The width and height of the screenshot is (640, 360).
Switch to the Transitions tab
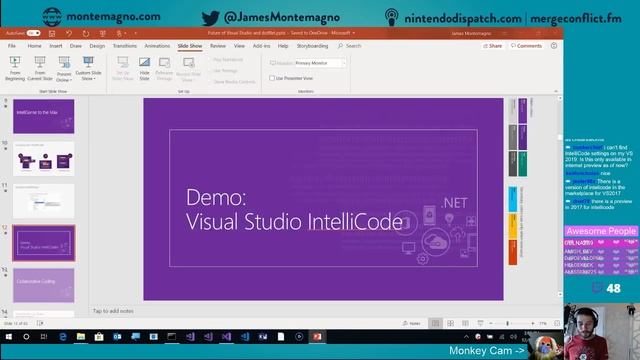[x=124, y=46]
